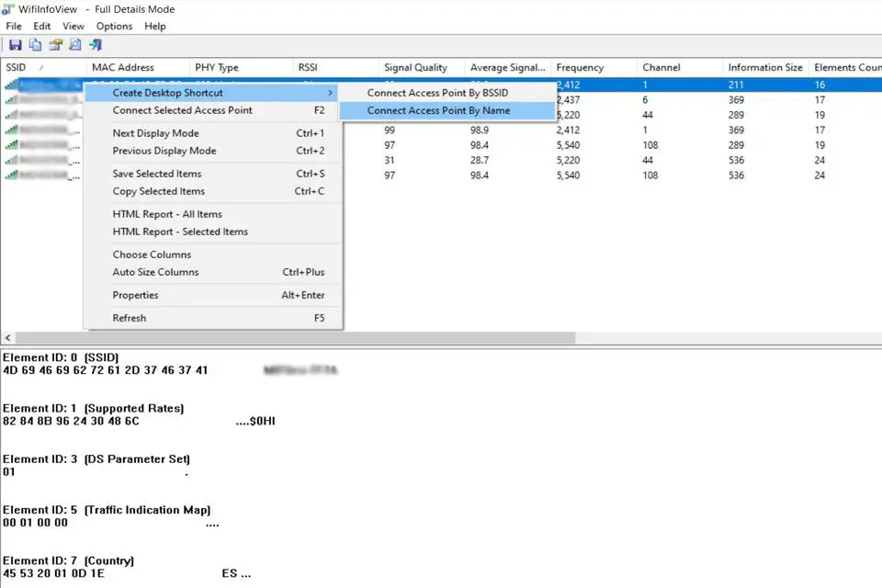
Task: Generate HTML Report - All Items
Action: point(212,214)
